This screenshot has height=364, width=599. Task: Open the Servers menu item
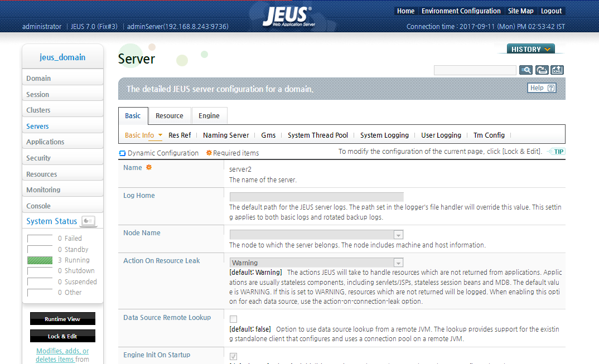click(62, 126)
